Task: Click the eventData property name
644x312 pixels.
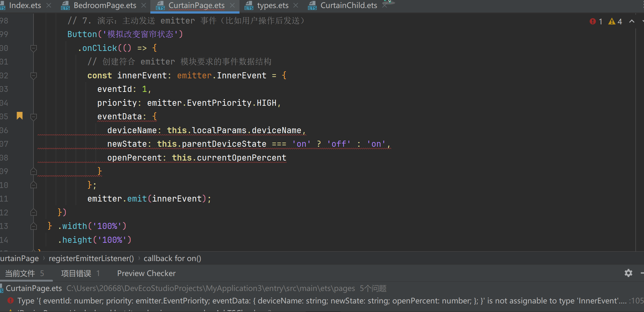Action: (x=119, y=117)
